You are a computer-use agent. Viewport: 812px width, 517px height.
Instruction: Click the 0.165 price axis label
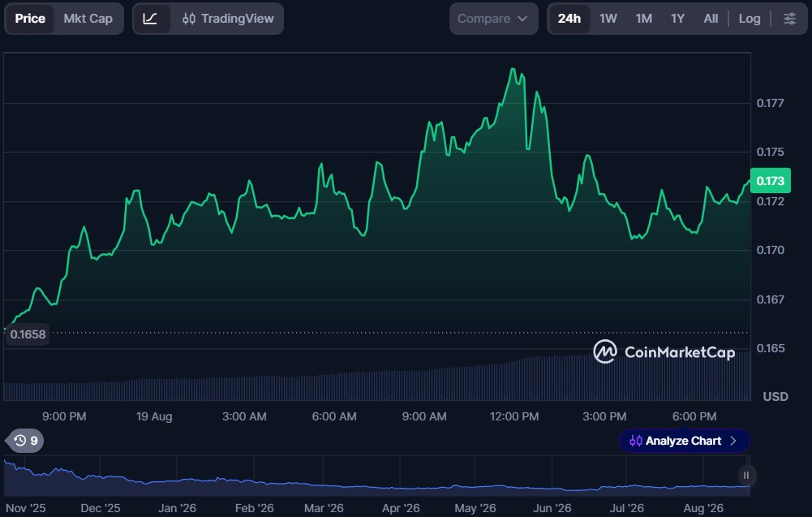770,348
